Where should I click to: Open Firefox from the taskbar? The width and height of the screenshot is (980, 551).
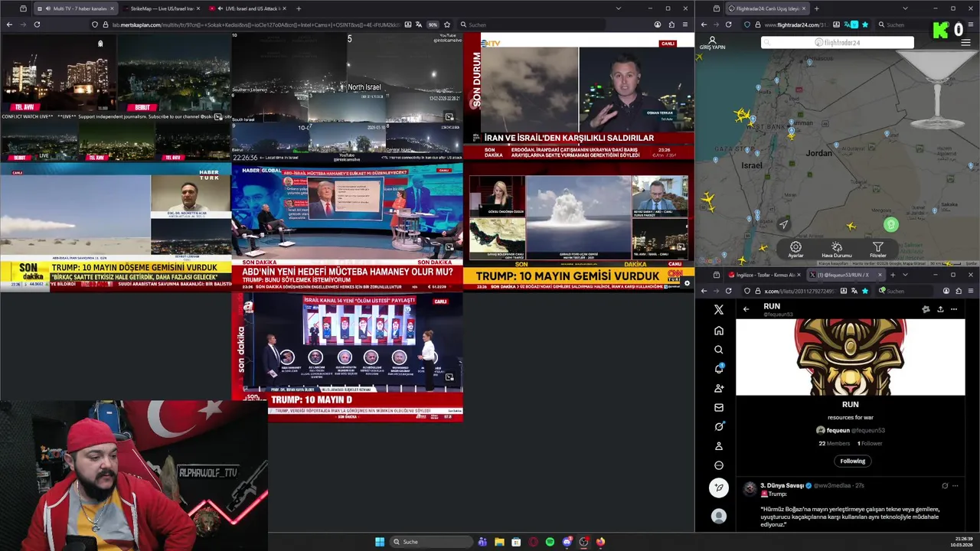(600, 542)
